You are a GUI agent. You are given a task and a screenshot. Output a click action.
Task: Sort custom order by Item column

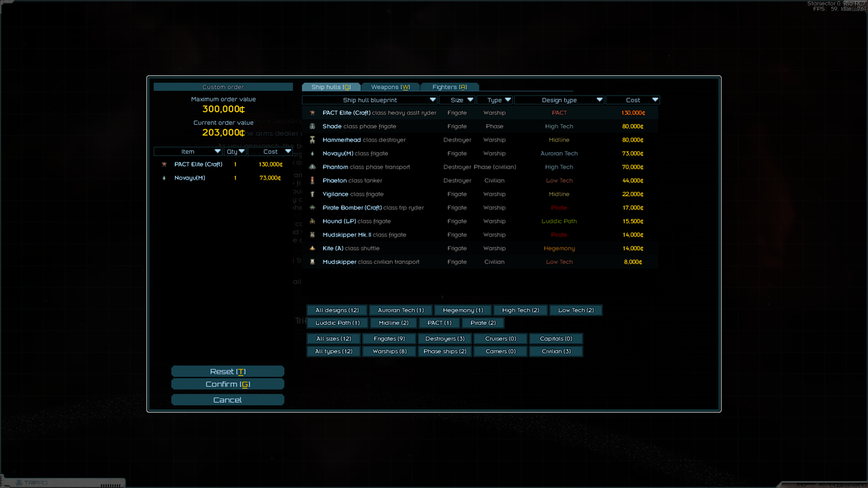coord(189,151)
